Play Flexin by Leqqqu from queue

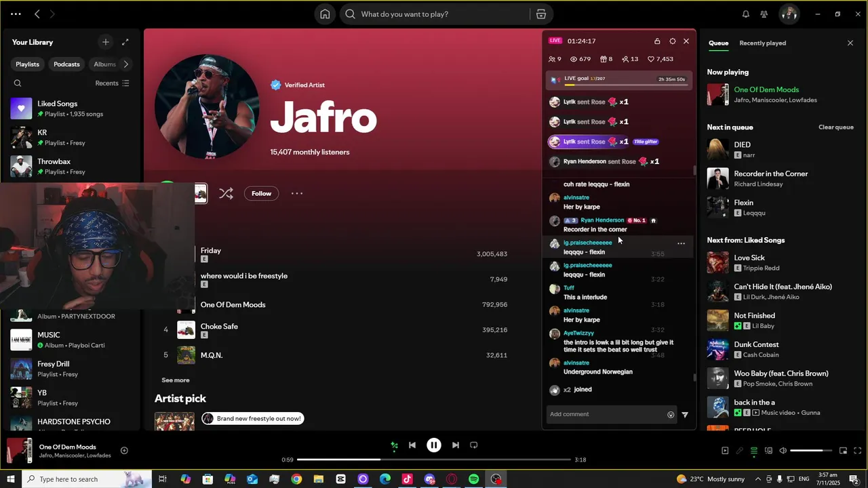781,207
